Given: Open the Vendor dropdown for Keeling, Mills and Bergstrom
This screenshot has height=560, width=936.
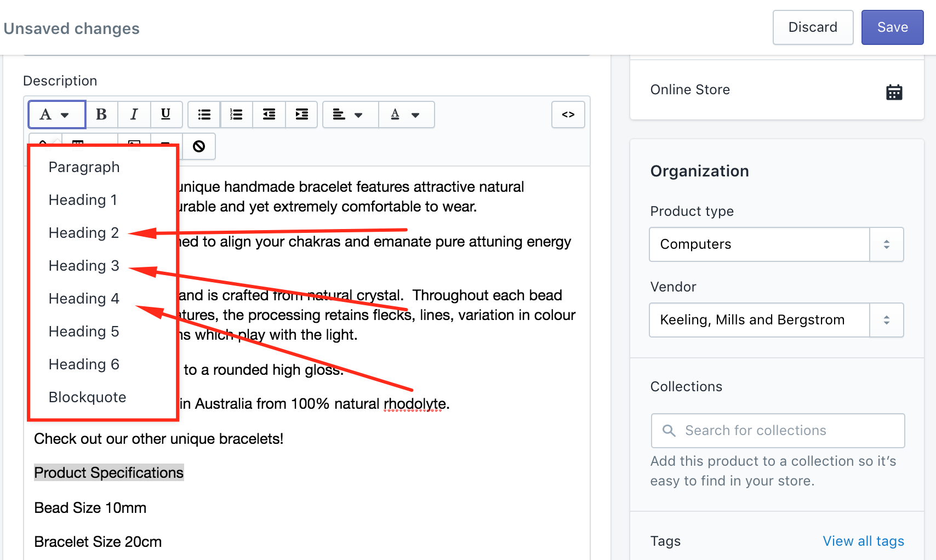Looking at the screenshot, I should point(776,320).
